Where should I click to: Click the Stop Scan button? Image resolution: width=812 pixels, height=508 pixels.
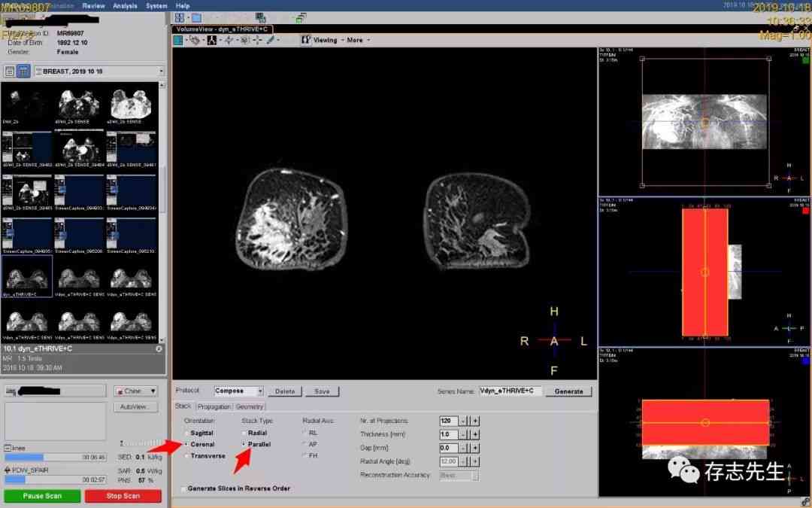pos(123,496)
